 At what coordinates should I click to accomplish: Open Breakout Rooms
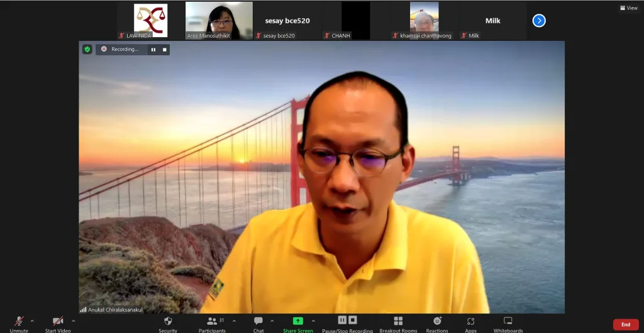(398, 323)
